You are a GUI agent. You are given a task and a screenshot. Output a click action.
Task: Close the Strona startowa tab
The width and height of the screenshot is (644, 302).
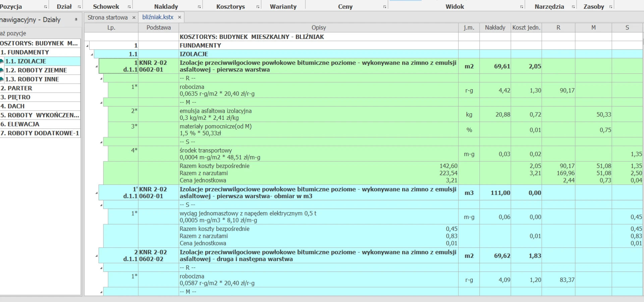point(134,17)
